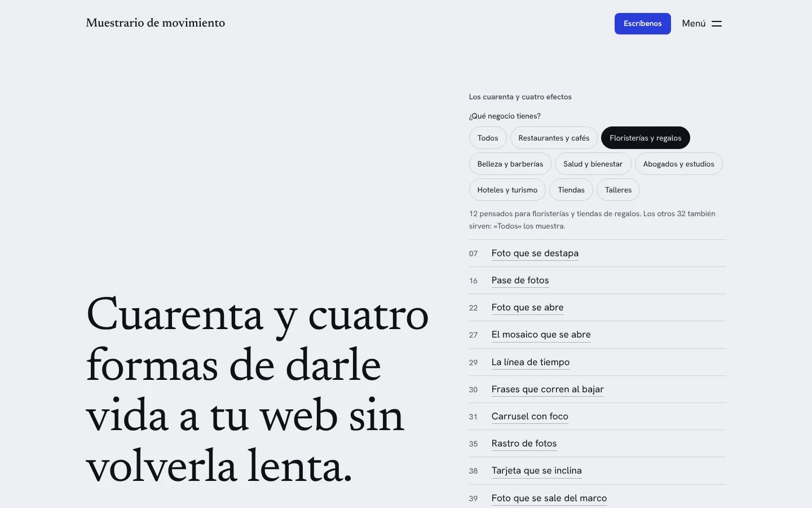Click number 27 in the effects list
The height and width of the screenshot is (508, 812).
coord(473,335)
